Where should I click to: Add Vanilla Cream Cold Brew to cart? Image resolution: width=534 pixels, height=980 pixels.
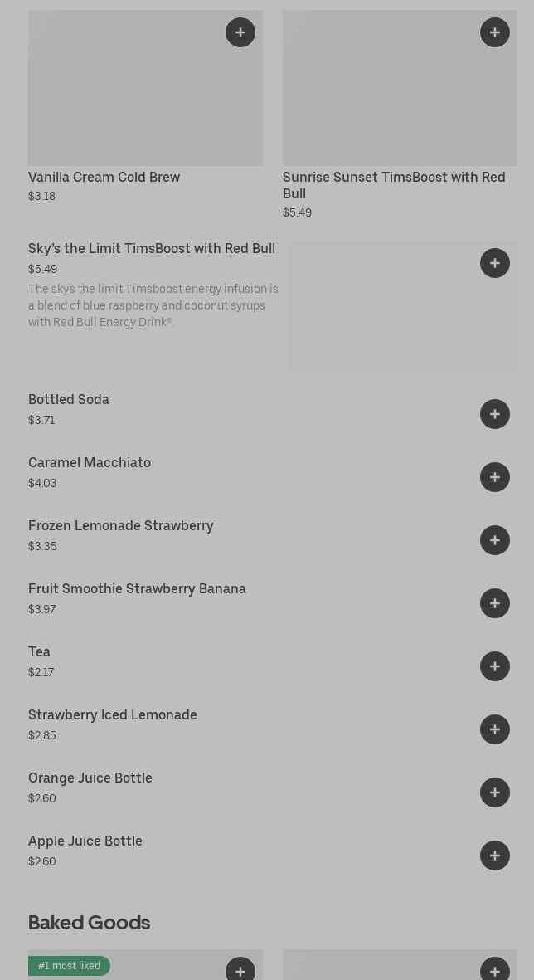click(240, 32)
